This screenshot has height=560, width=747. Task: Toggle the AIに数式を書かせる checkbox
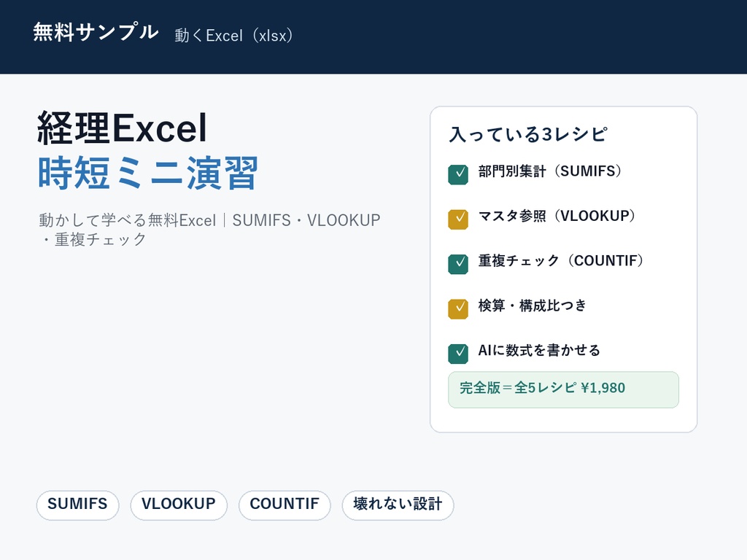(458, 354)
